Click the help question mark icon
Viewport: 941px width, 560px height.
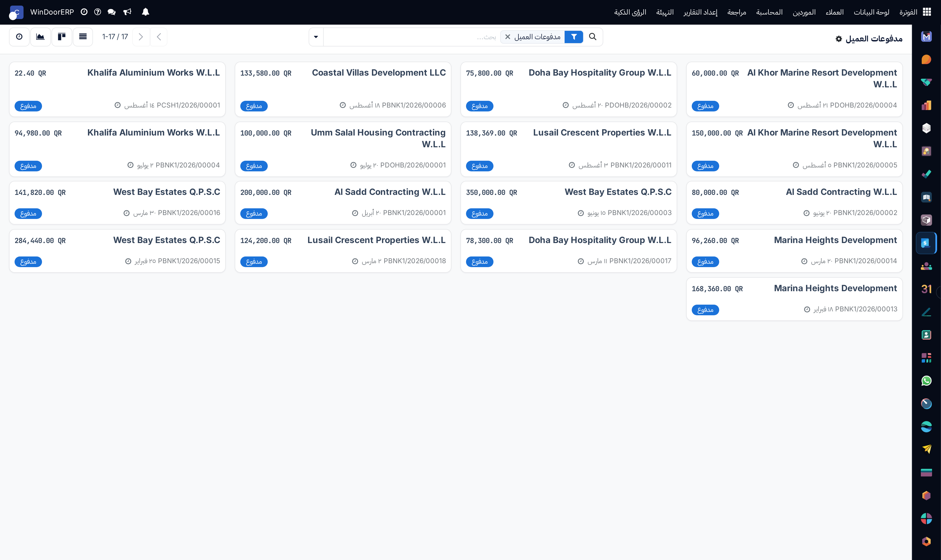coord(98,12)
